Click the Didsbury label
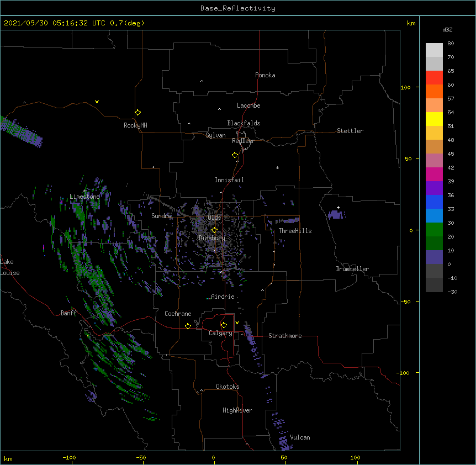The width and height of the screenshot is (476, 465). (x=212, y=238)
